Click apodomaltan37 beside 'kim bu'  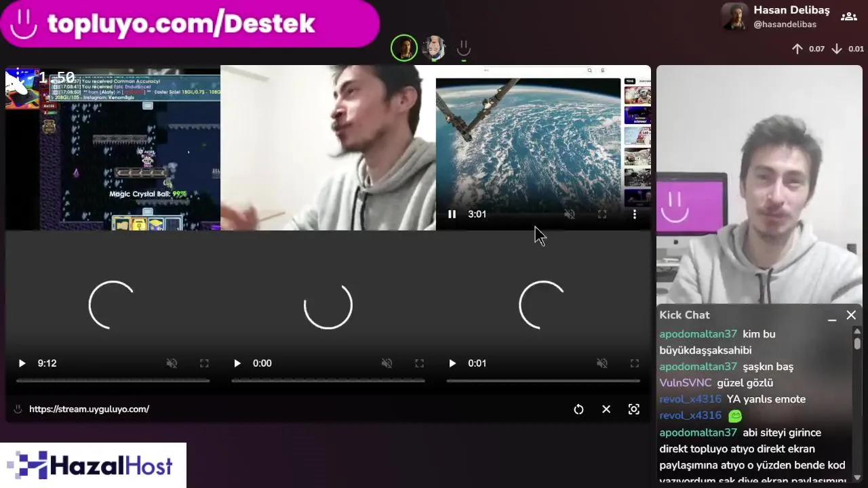click(698, 334)
